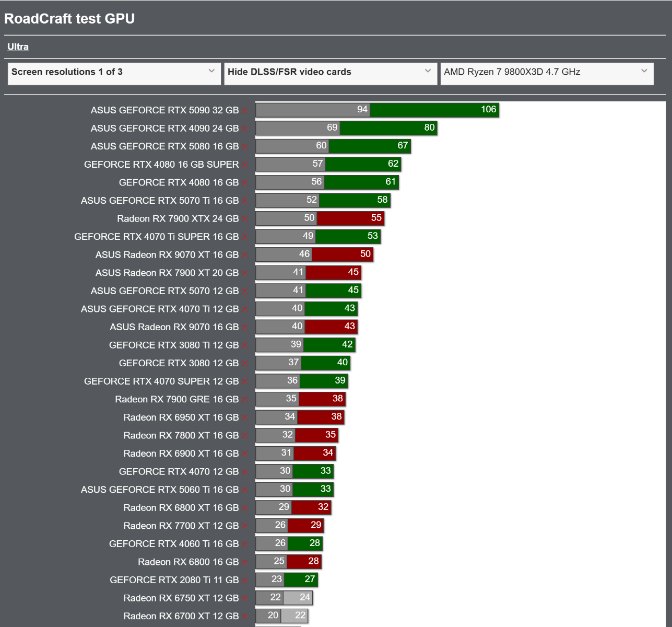The width and height of the screenshot is (672, 627).
Task: Click red X beside Radeon RX 6950 XT
Action: (244, 418)
